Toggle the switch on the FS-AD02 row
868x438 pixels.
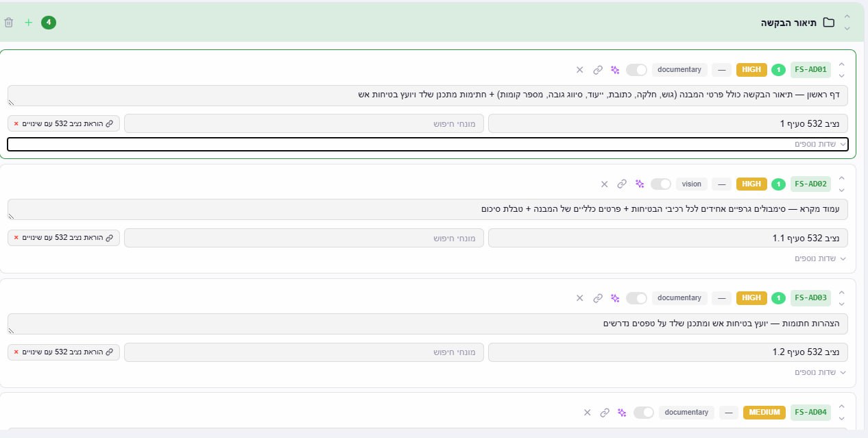(661, 184)
